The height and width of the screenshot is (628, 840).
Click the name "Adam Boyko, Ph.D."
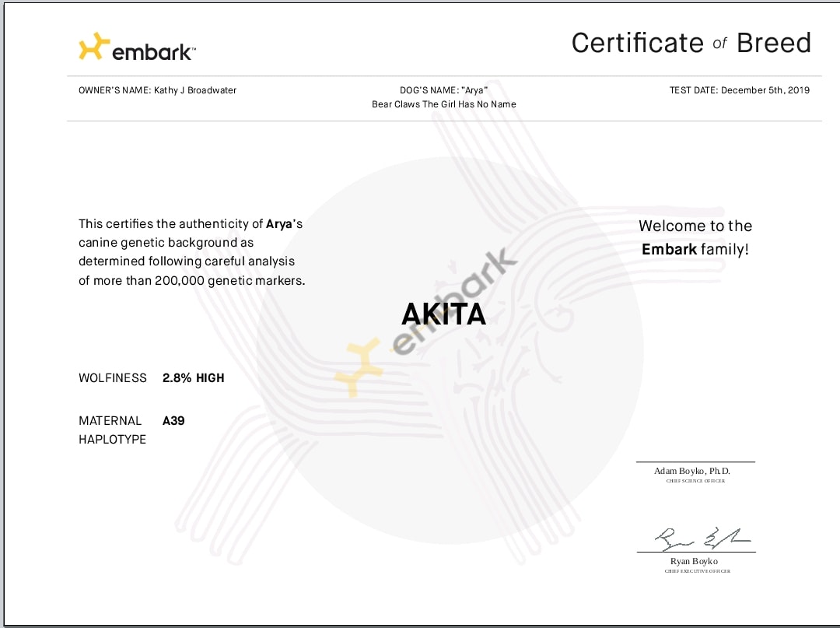click(x=692, y=471)
